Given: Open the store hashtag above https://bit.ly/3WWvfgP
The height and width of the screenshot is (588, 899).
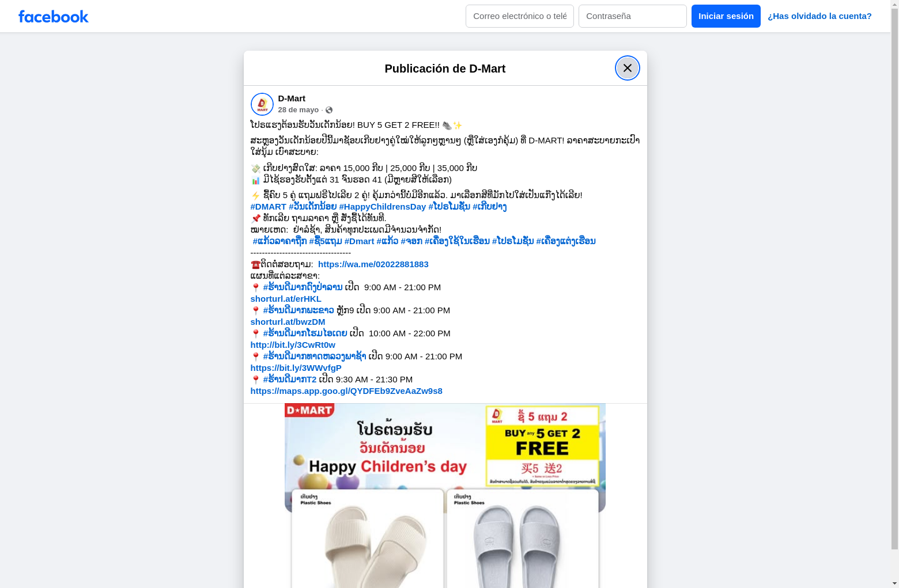Looking at the screenshot, I should 315,356.
